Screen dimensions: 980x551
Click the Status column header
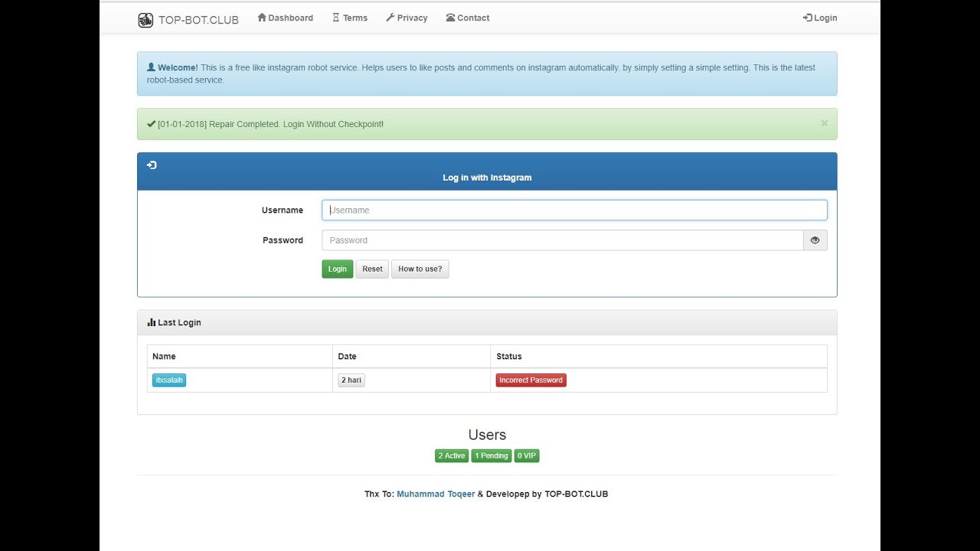click(x=509, y=357)
